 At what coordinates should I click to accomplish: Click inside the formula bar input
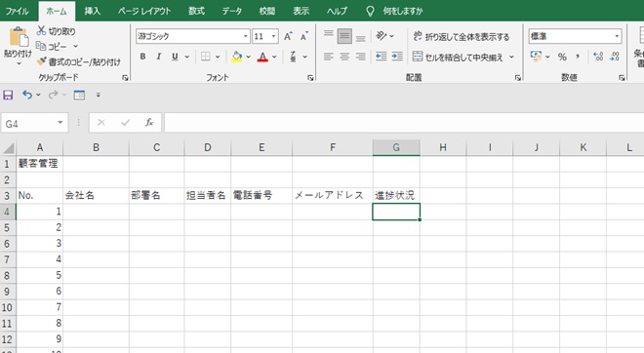[404, 123]
